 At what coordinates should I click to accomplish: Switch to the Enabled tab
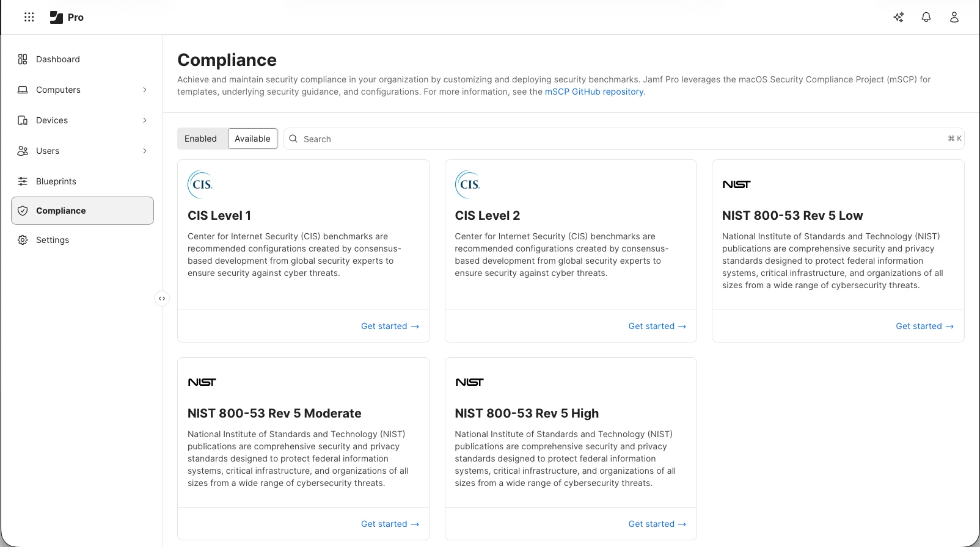point(200,139)
